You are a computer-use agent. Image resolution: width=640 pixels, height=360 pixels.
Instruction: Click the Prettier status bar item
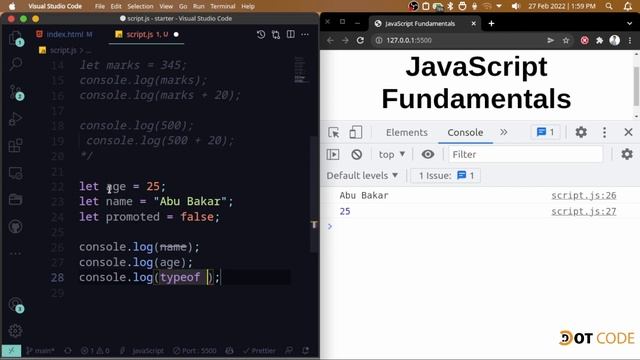pos(259,351)
